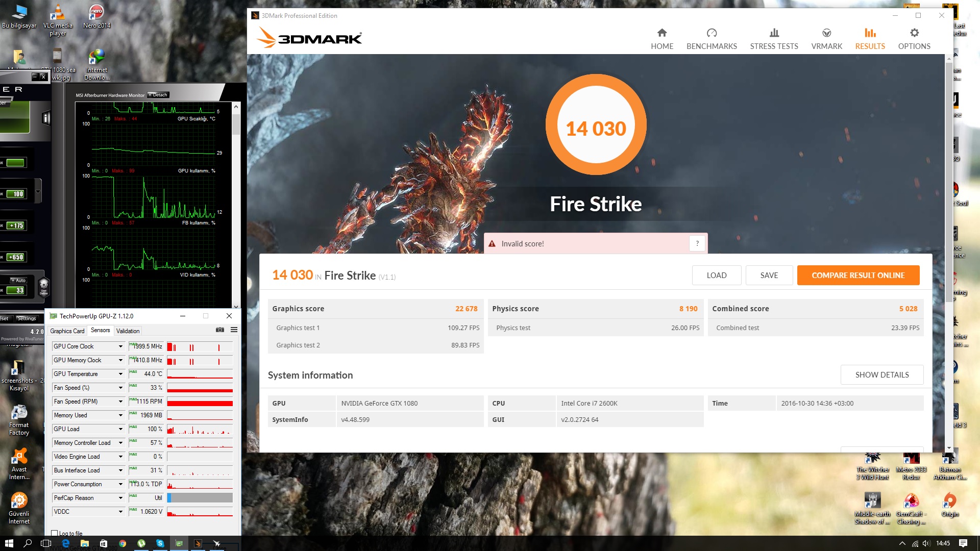
Task: Take GPU-Z screenshot with camera icon
Action: [x=220, y=330]
